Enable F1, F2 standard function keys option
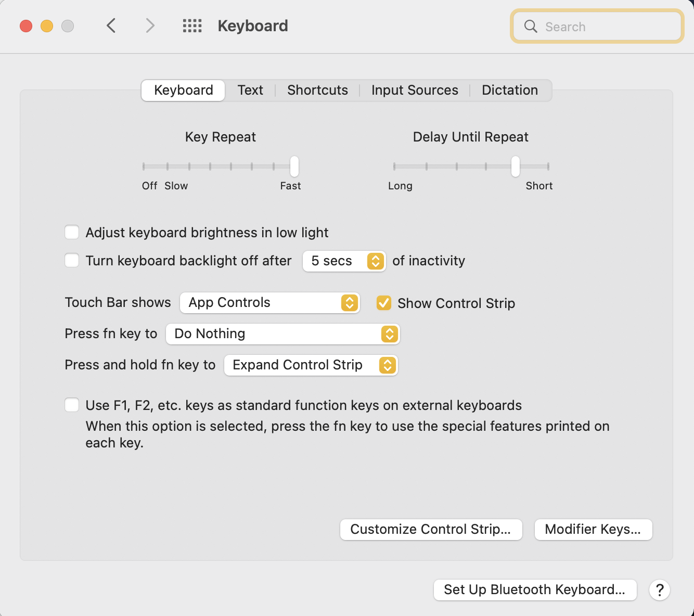This screenshot has width=694, height=616. point(72,405)
